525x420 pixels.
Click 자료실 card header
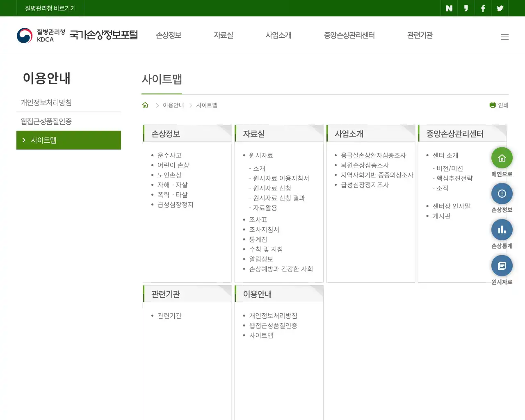tap(279, 134)
